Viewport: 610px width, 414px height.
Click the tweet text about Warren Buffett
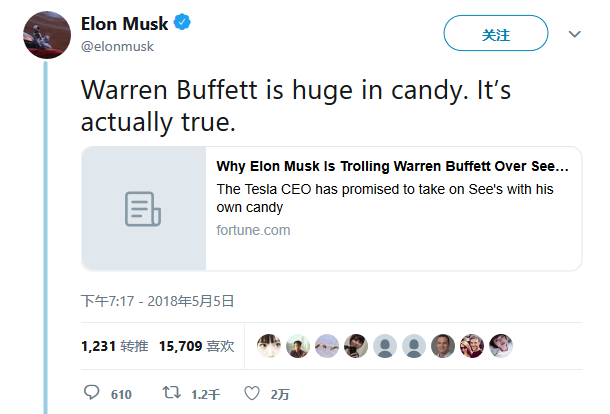(280, 108)
